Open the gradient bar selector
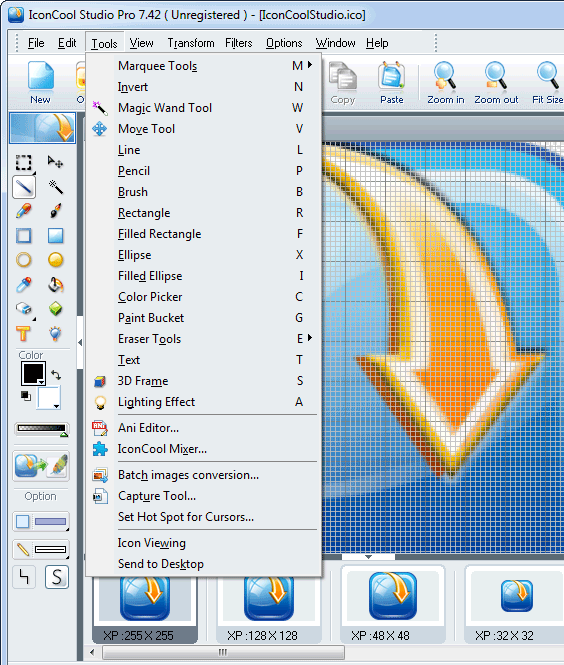The width and height of the screenshot is (564, 665). (42, 429)
